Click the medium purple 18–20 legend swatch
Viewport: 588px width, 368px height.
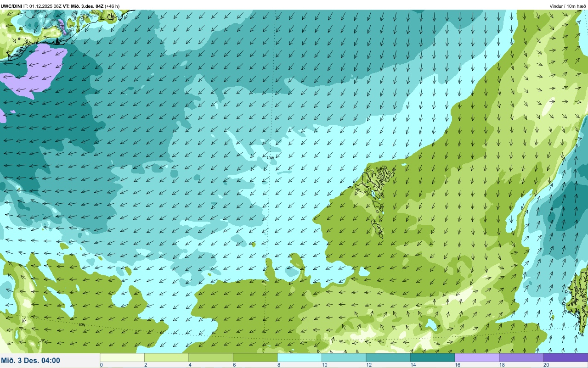(x=521, y=357)
